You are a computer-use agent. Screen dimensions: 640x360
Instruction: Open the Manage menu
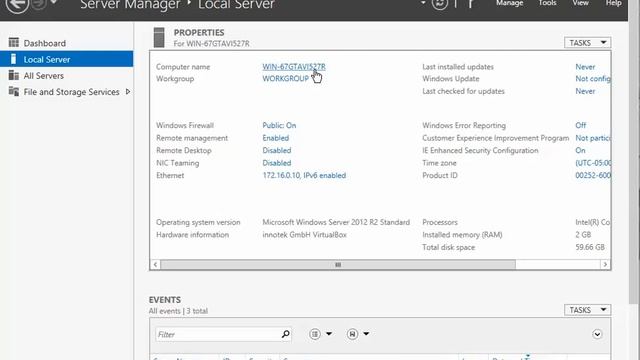tap(509, 3)
